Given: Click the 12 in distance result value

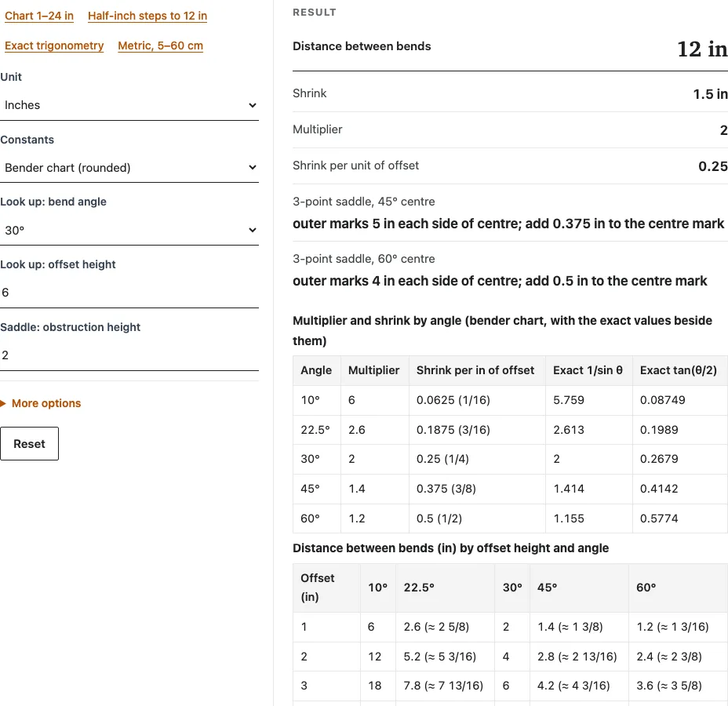Looking at the screenshot, I should [702, 49].
